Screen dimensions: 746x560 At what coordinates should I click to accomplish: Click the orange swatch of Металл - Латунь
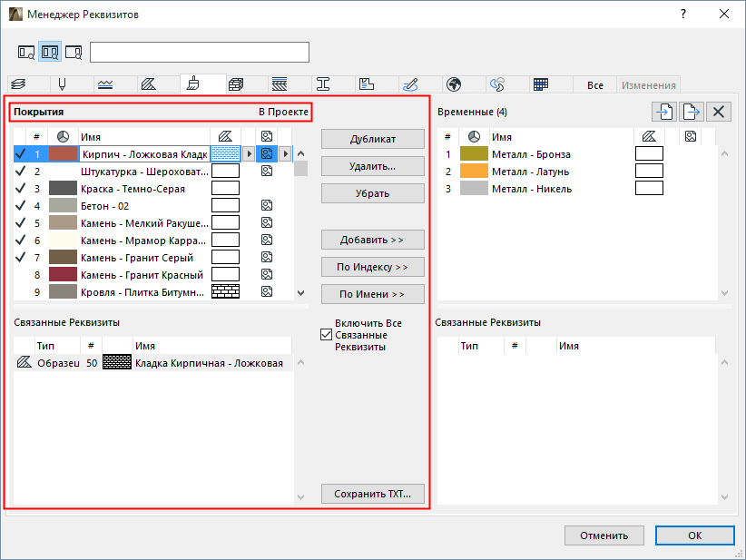pyautogui.click(x=474, y=171)
